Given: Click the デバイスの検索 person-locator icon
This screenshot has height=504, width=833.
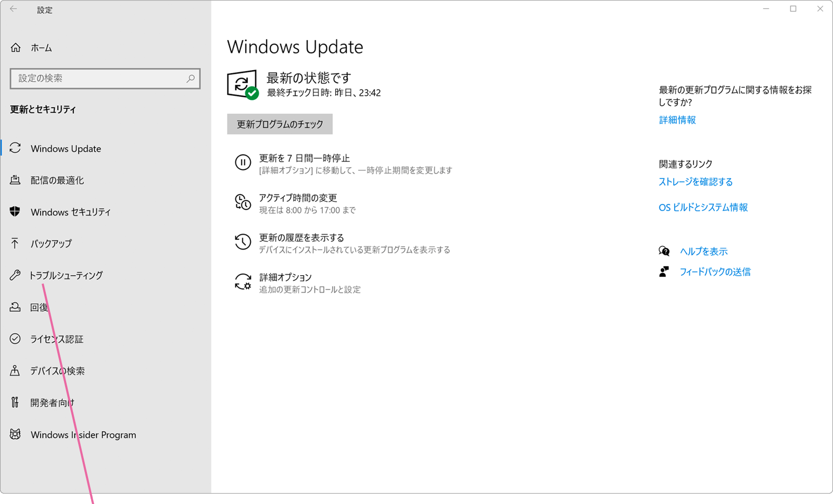Looking at the screenshot, I should (x=15, y=371).
